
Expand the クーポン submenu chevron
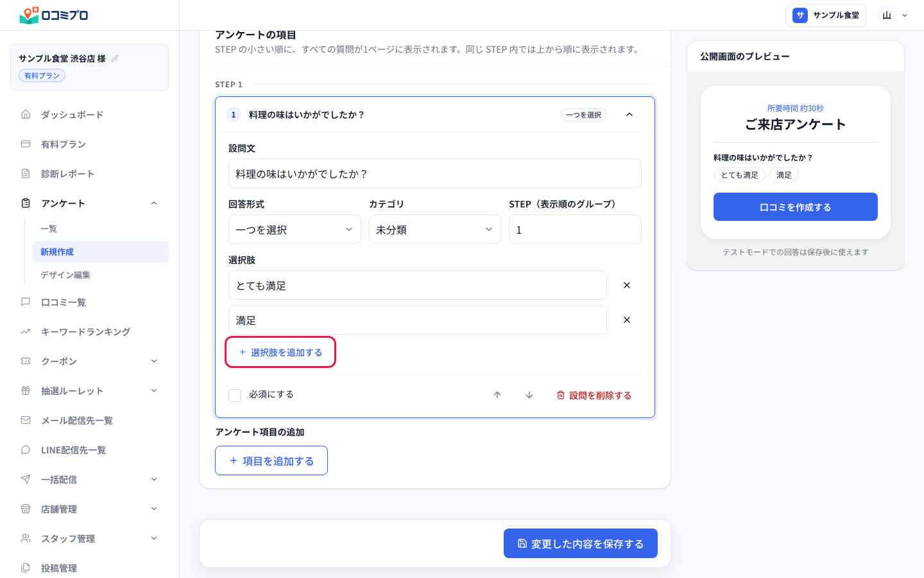tap(154, 361)
